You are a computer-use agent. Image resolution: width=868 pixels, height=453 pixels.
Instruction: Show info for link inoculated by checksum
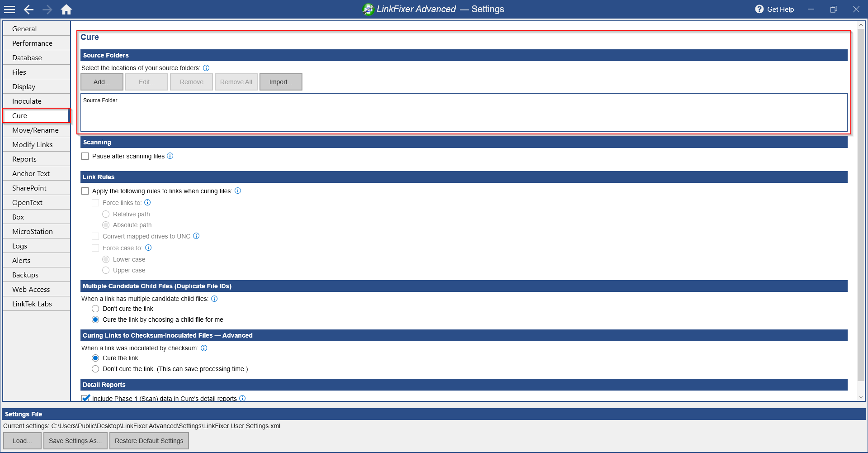(x=204, y=348)
